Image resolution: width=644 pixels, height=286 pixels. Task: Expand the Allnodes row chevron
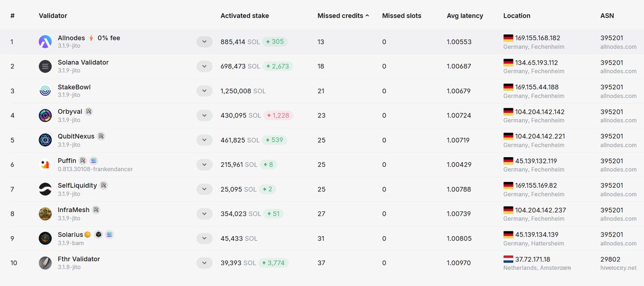[205, 42]
